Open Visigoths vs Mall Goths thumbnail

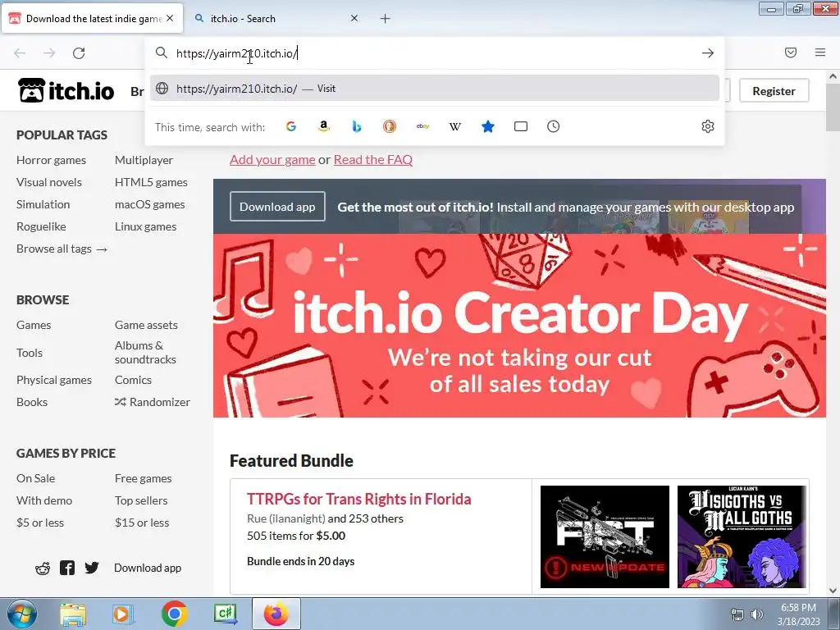pyautogui.click(x=742, y=536)
